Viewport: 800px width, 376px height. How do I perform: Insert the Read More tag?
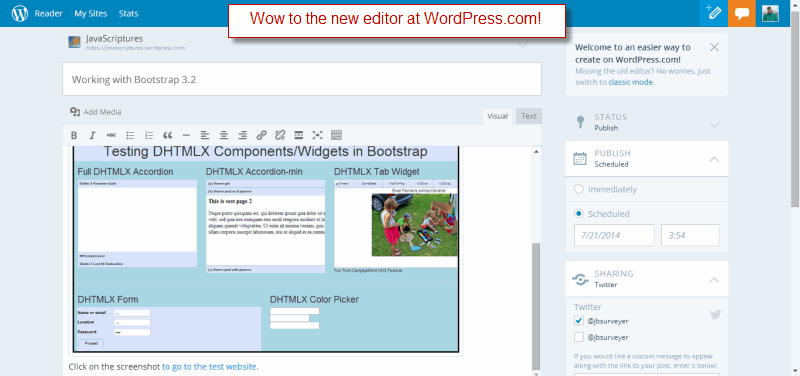299,135
